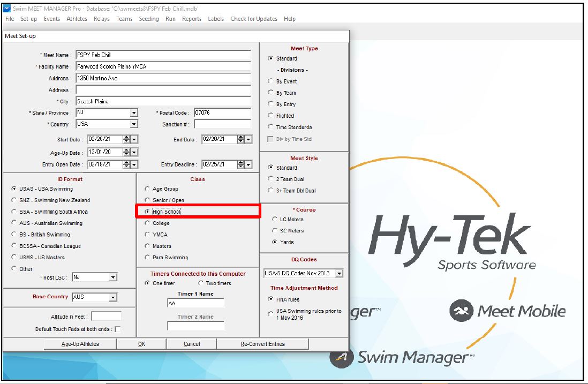Click the Sanction # field

point(222,124)
